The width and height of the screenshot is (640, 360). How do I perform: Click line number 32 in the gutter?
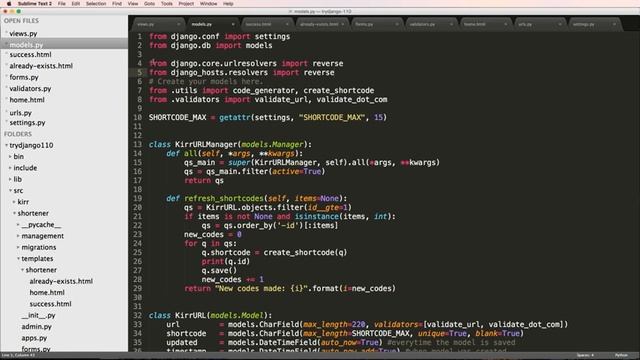click(137, 316)
